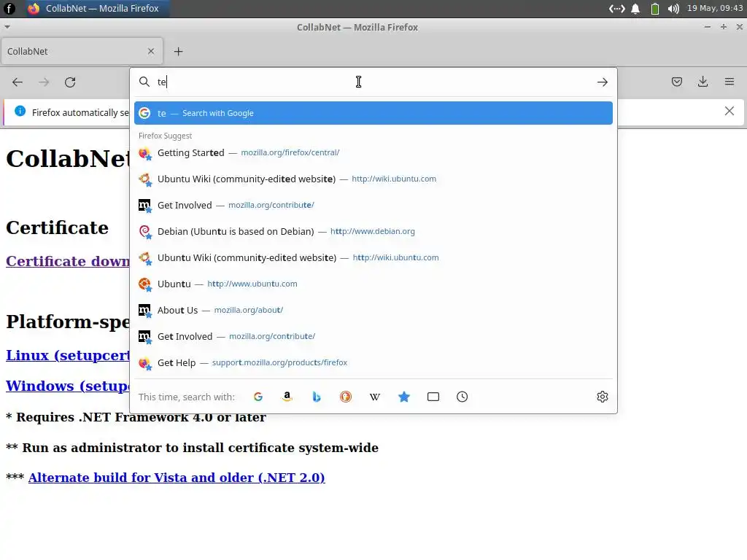Open the Firefox application menu
Viewport: 747px width, 560px height.
(729, 82)
